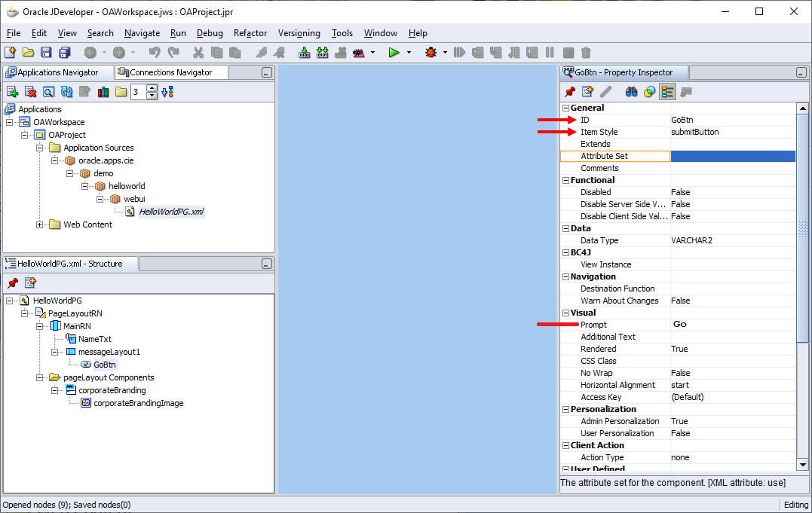Toggle the Freeze pin in Property Inspector

click(570, 92)
